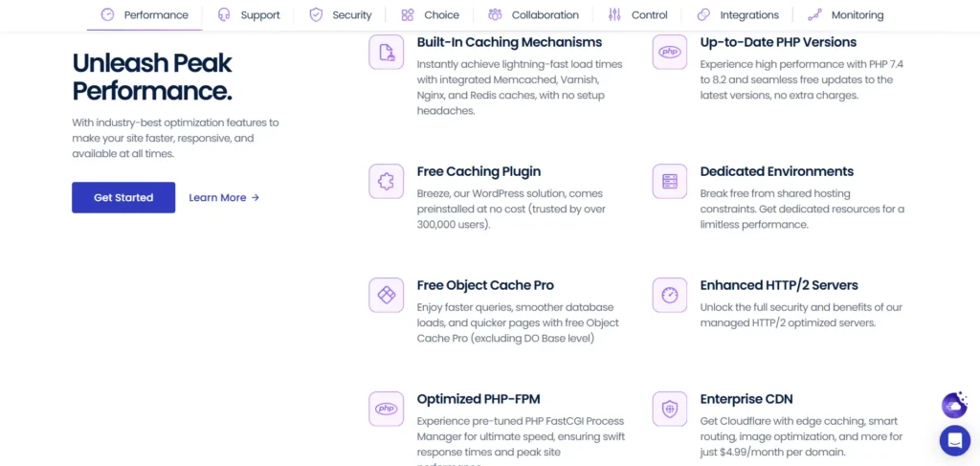Viewport: 980px width, 466px height.
Task: Click the Built-In Caching Mechanisms icon
Action: (x=387, y=52)
